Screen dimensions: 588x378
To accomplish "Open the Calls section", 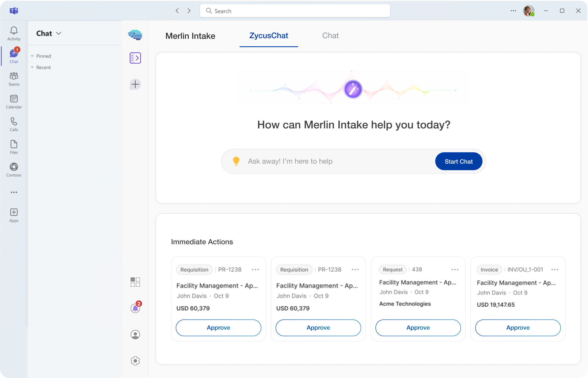I will pos(14,124).
